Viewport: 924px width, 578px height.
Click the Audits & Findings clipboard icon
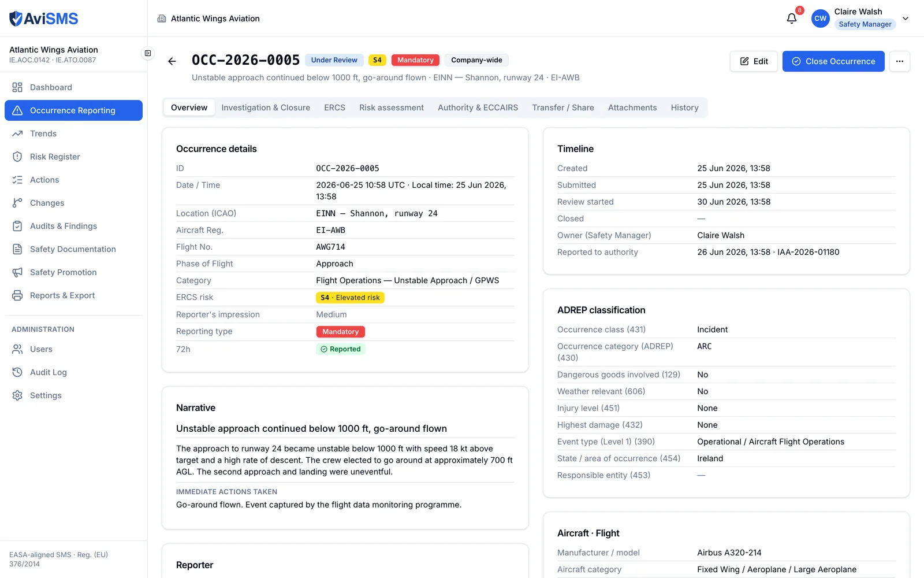[17, 226]
